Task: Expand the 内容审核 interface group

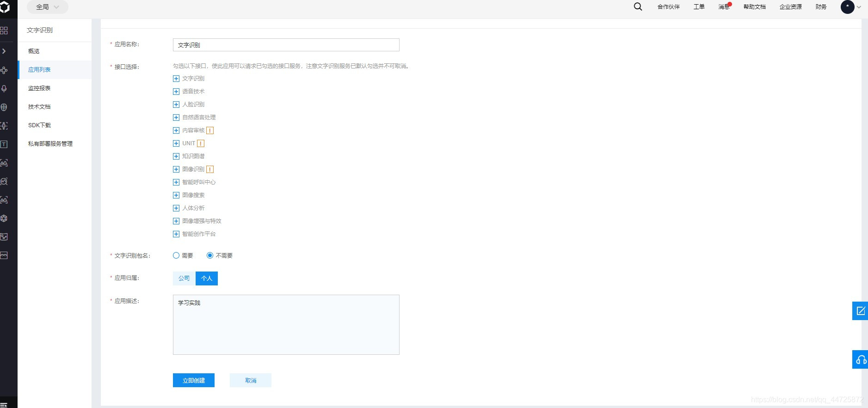Action: click(x=176, y=130)
